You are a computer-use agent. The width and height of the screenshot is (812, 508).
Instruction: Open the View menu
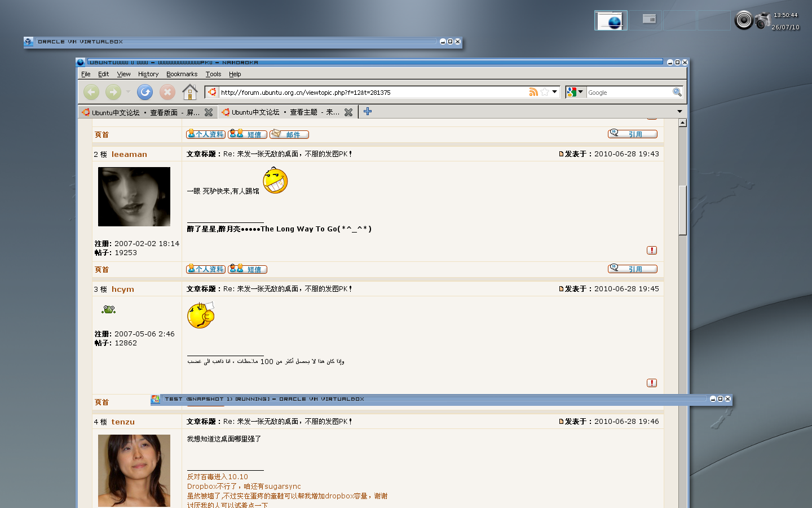tap(123, 74)
